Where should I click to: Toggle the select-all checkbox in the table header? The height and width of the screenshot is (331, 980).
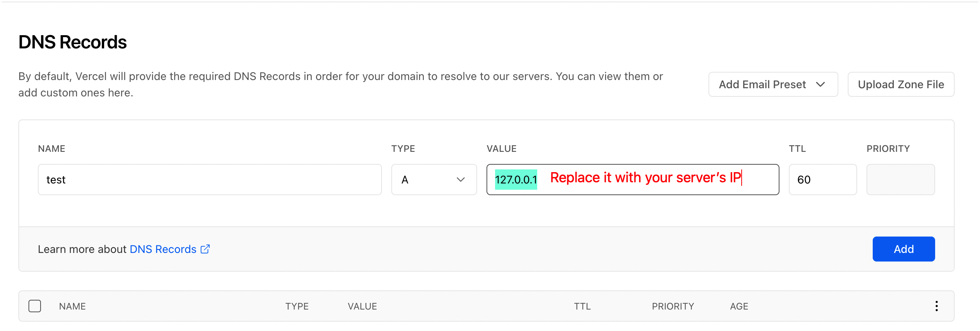click(x=35, y=306)
